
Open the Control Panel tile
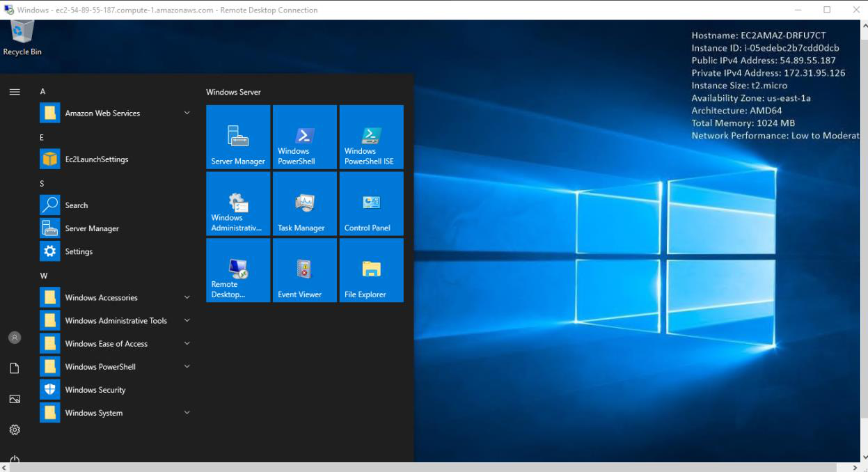[x=371, y=204]
